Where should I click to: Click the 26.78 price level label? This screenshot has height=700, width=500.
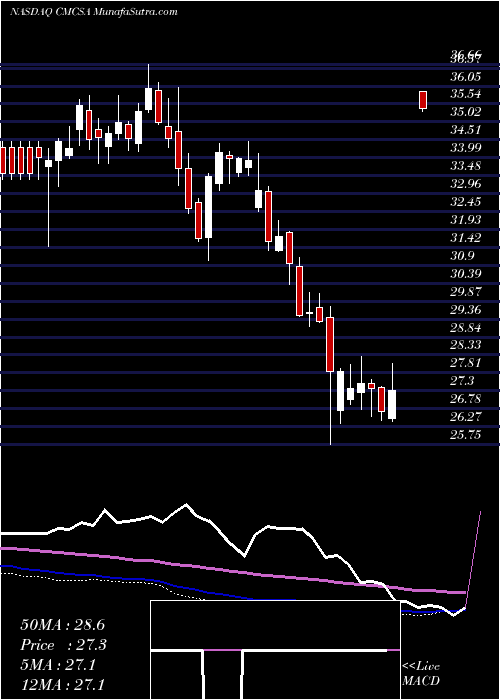(466, 398)
